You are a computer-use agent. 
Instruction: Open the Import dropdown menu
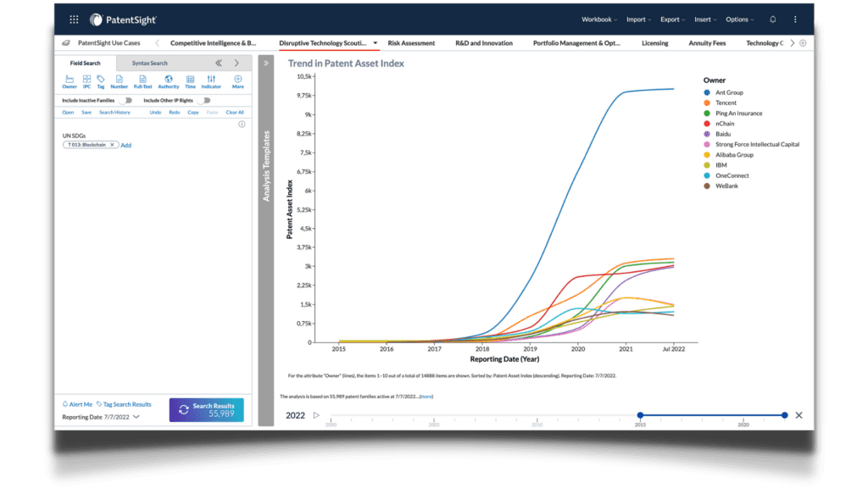coord(639,19)
